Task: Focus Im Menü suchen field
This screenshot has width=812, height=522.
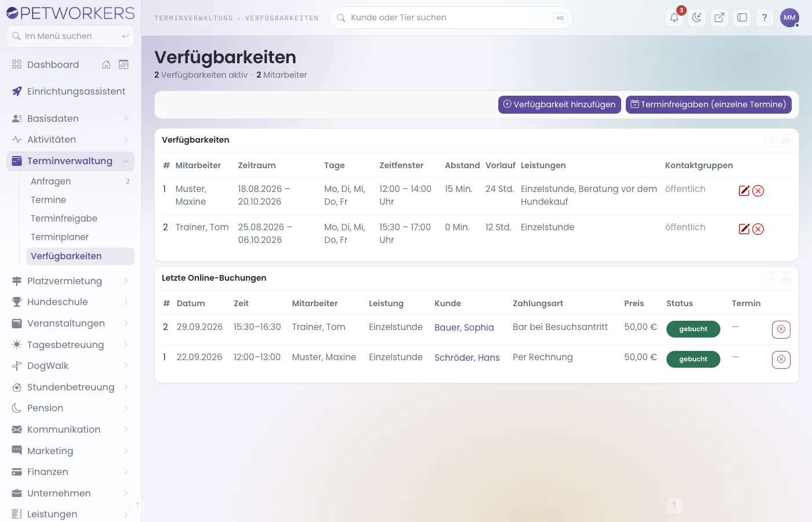Action: point(70,36)
